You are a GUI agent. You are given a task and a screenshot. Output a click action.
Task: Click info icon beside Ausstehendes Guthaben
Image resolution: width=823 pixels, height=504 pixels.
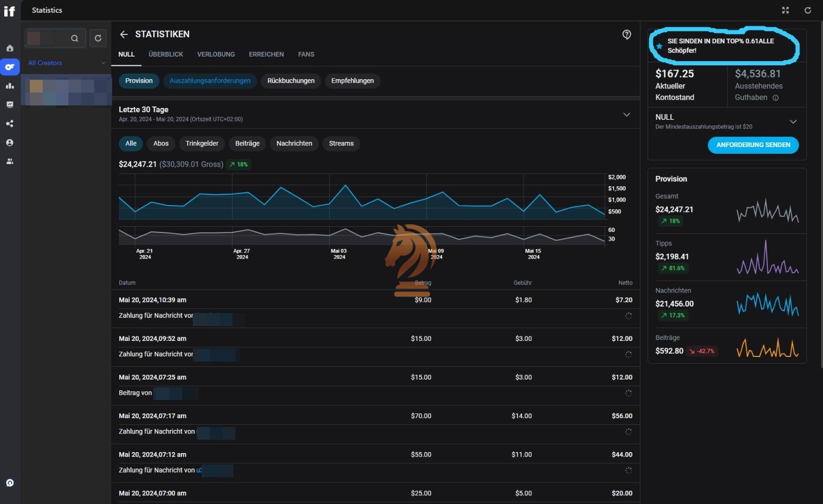point(776,98)
